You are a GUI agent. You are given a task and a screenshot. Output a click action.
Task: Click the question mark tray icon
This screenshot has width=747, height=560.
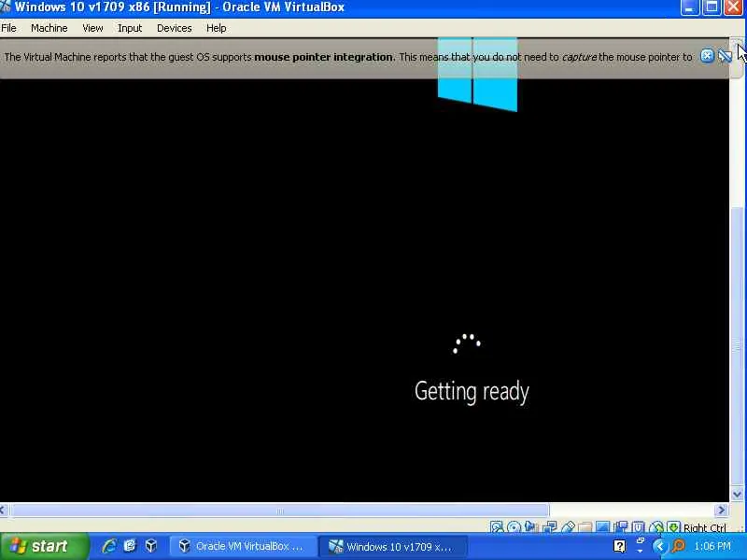(619, 546)
